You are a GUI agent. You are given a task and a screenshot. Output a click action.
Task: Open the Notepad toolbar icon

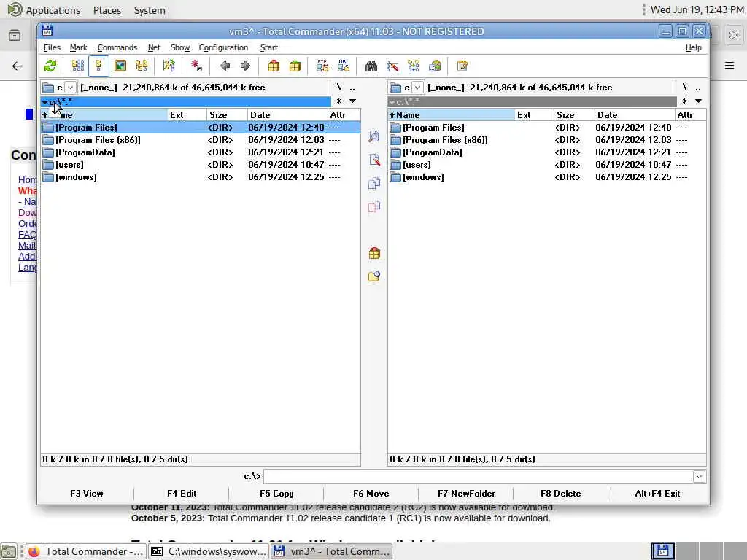point(462,66)
